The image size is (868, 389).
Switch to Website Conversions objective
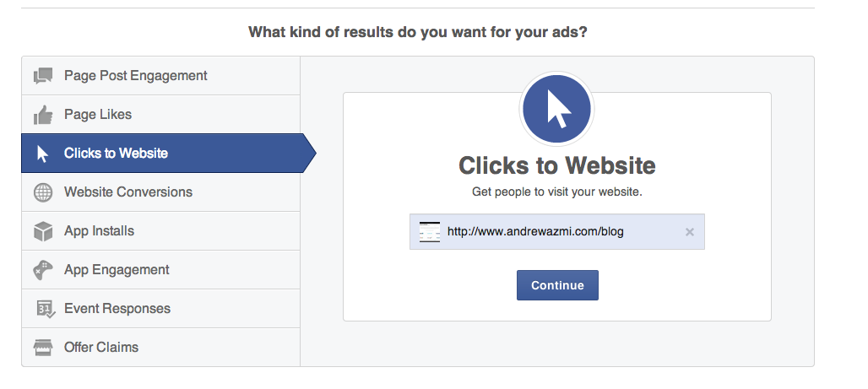(x=128, y=192)
